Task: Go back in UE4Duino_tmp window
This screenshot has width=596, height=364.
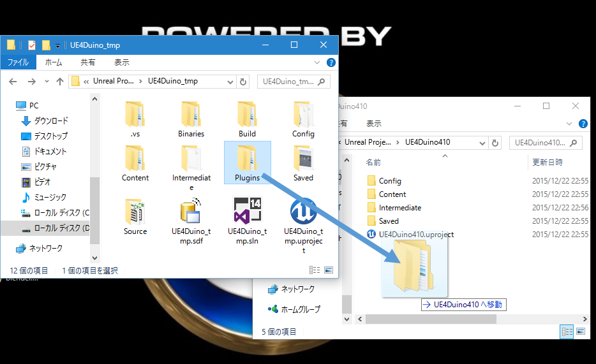Action: pos(13,81)
